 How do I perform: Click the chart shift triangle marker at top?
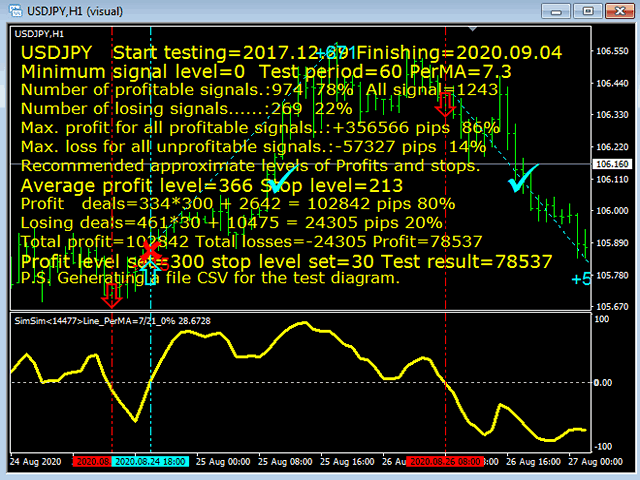pyautogui.click(x=472, y=29)
